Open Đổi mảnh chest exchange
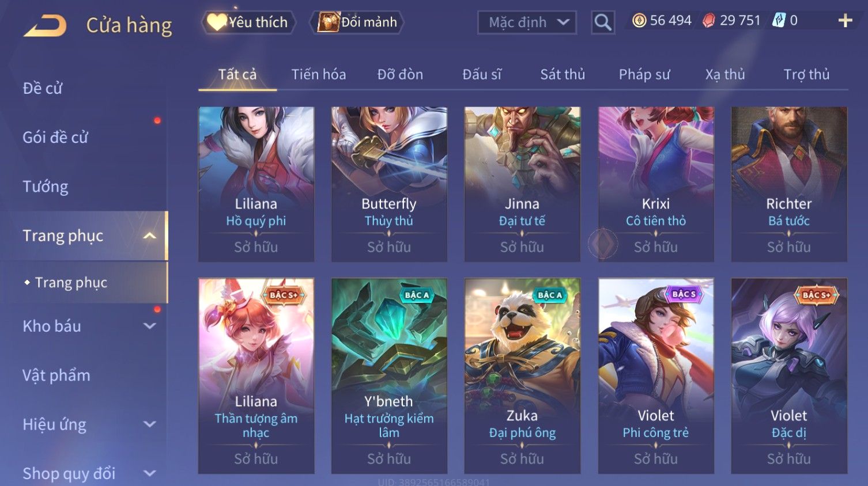 coord(357,22)
